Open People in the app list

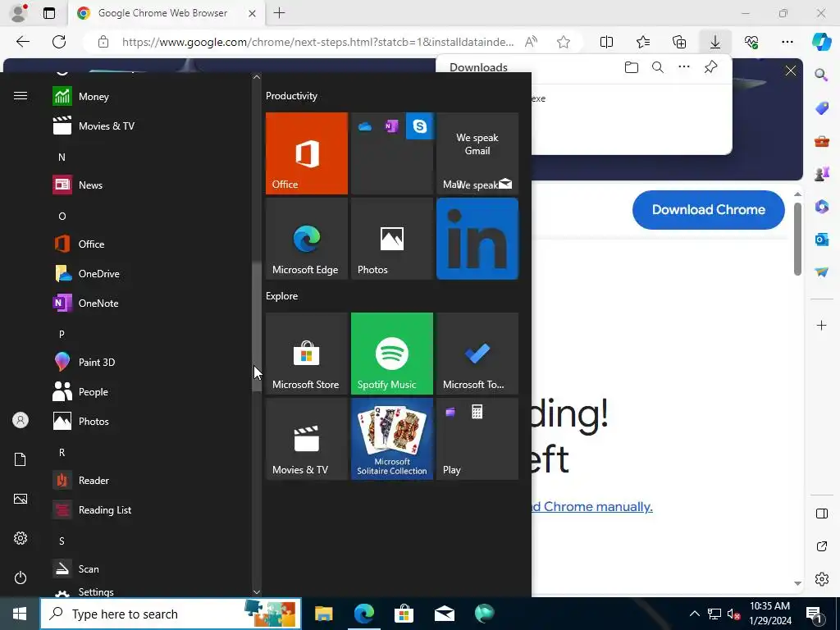pos(151,391)
